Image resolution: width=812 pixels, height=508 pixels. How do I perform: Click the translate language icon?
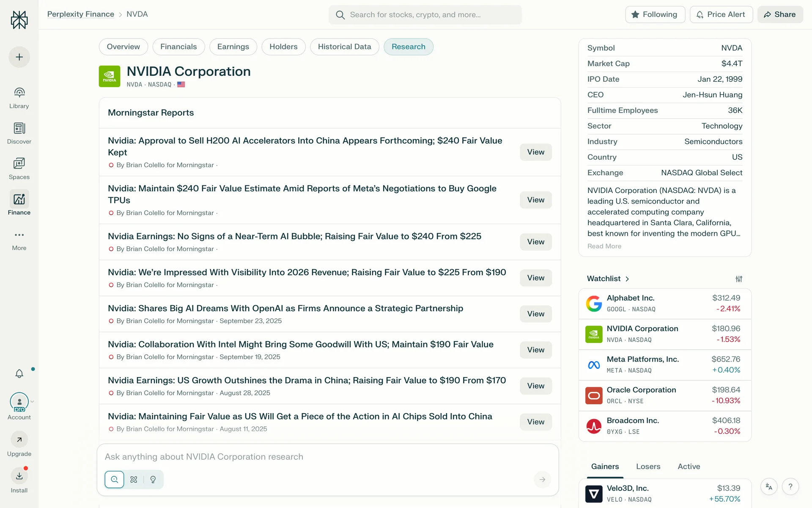tap(769, 487)
